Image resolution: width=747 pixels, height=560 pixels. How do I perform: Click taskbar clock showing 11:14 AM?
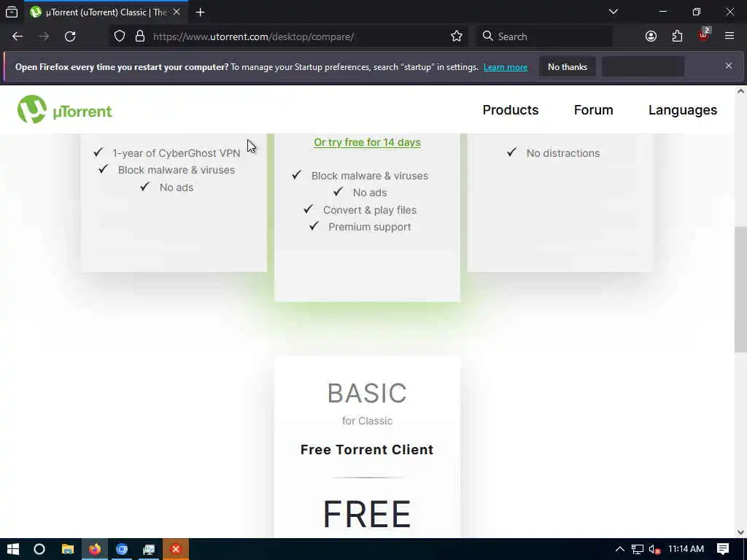tap(686, 549)
